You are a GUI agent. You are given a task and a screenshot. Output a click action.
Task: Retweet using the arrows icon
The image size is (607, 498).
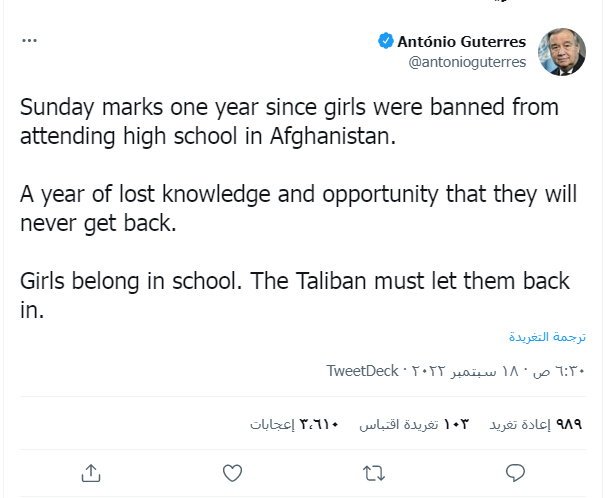coord(374,471)
